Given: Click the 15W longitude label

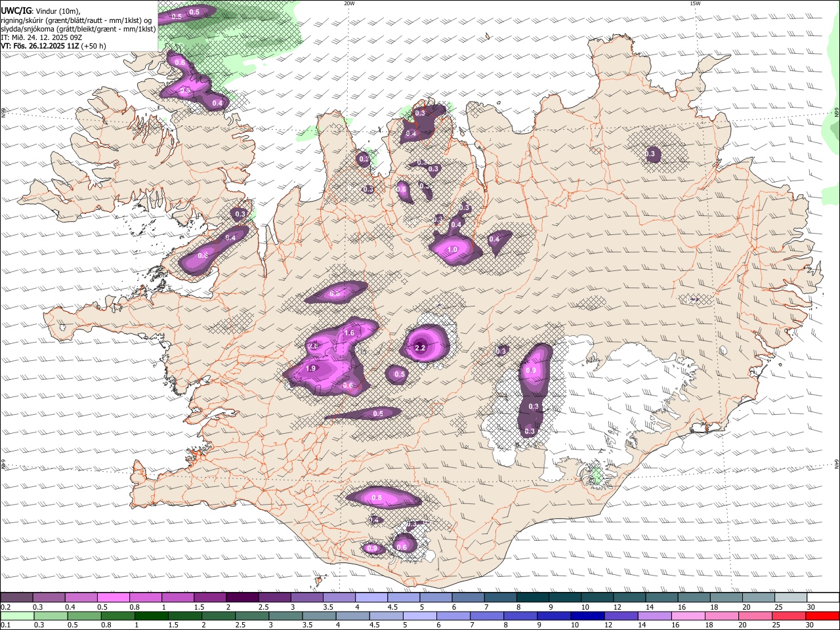Looking at the screenshot, I should click(695, 3).
